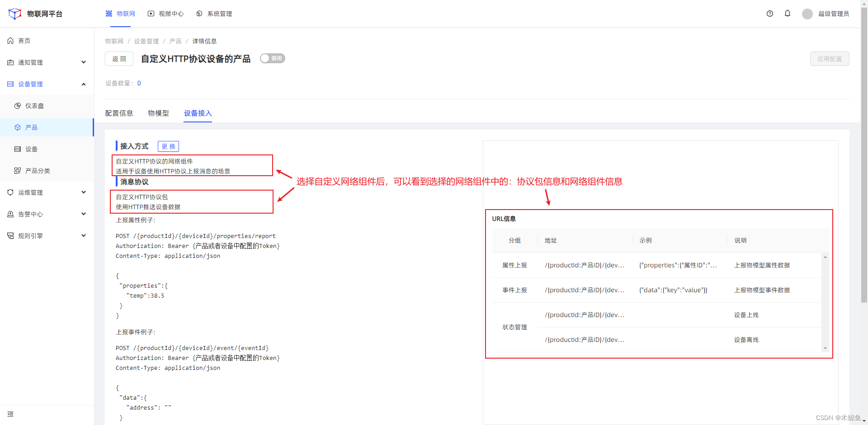Click the 物联网 breadcrumb link
This screenshot has height=425, width=868.
114,41
